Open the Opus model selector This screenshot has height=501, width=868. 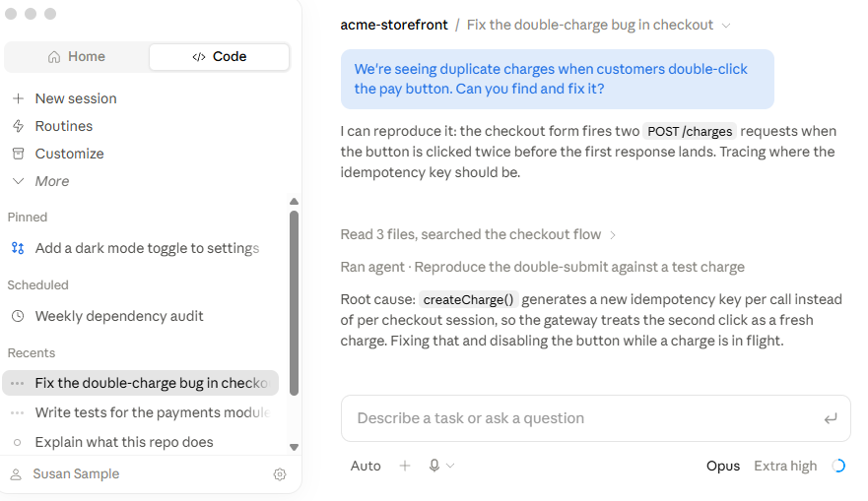coord(723,467)
